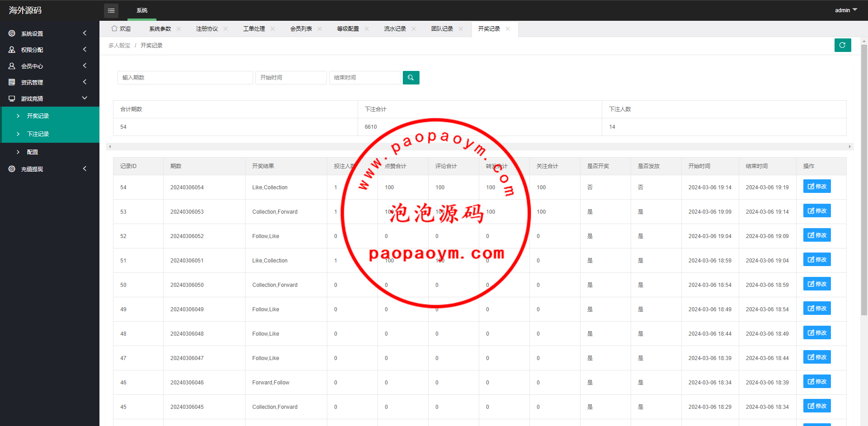Click the 输入期数 input field
868x426 pixels.
(x=185, y=78)
